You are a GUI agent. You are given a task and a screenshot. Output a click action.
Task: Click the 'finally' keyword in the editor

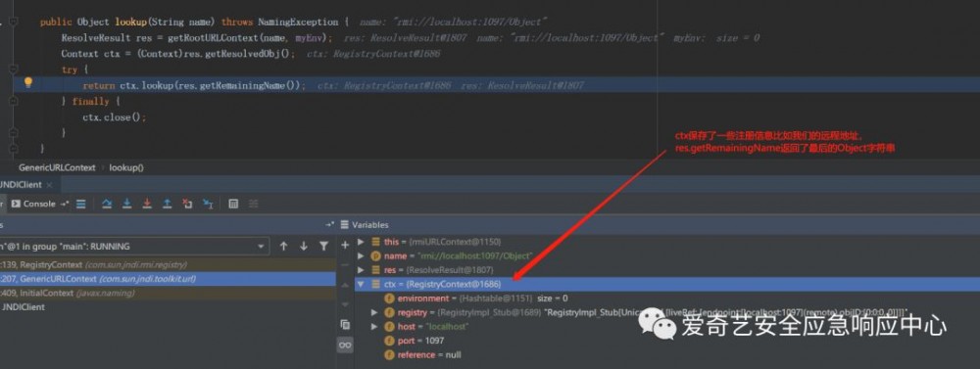(91, 101)
